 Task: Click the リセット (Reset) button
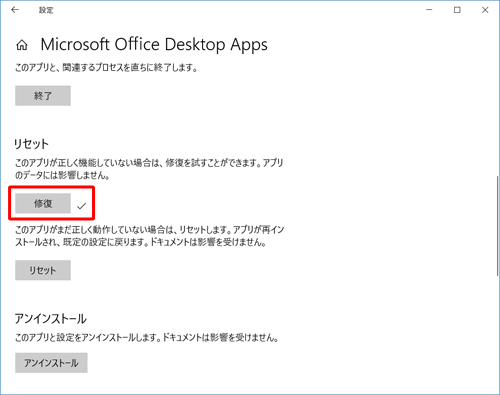tap(43, 270)
